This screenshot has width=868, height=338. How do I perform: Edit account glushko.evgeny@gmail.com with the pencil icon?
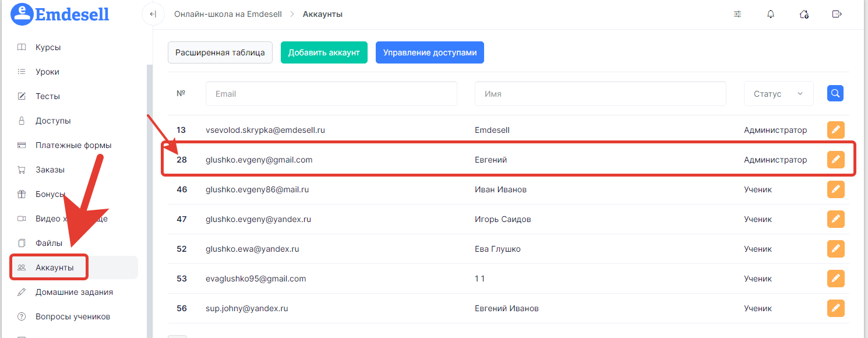pos(835,160)
